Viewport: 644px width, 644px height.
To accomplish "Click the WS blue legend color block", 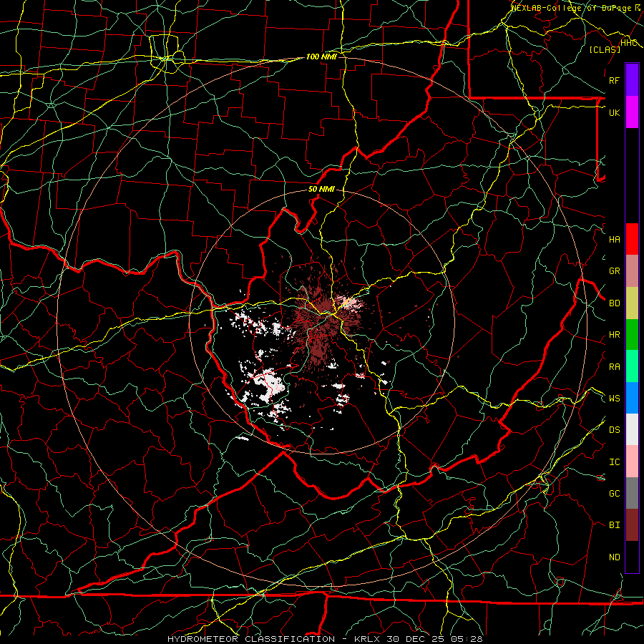I will click(x=632, y=398).
